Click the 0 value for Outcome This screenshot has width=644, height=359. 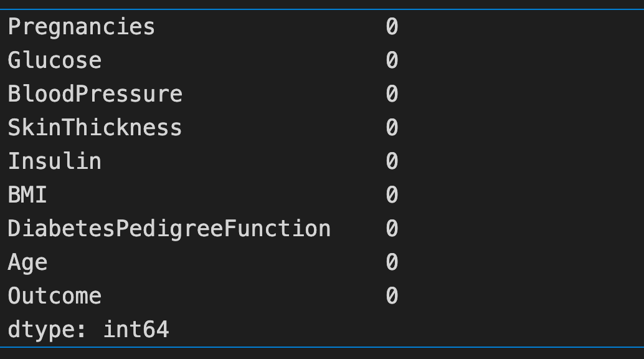[392, 296]
